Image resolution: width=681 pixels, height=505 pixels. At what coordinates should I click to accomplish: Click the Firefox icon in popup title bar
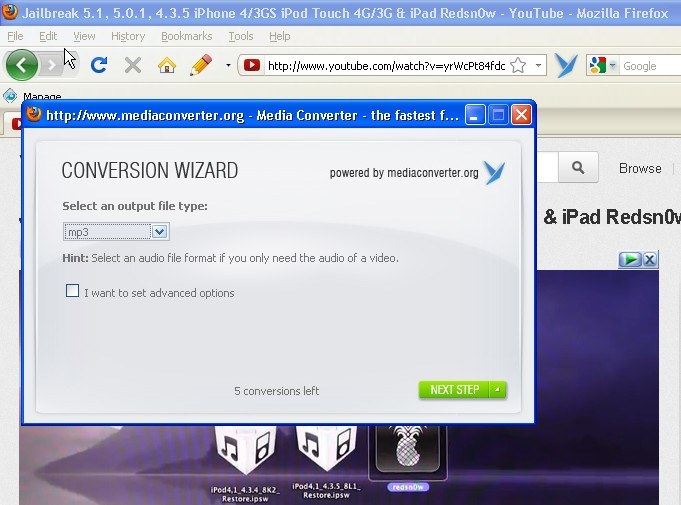(x=33, y=115)
